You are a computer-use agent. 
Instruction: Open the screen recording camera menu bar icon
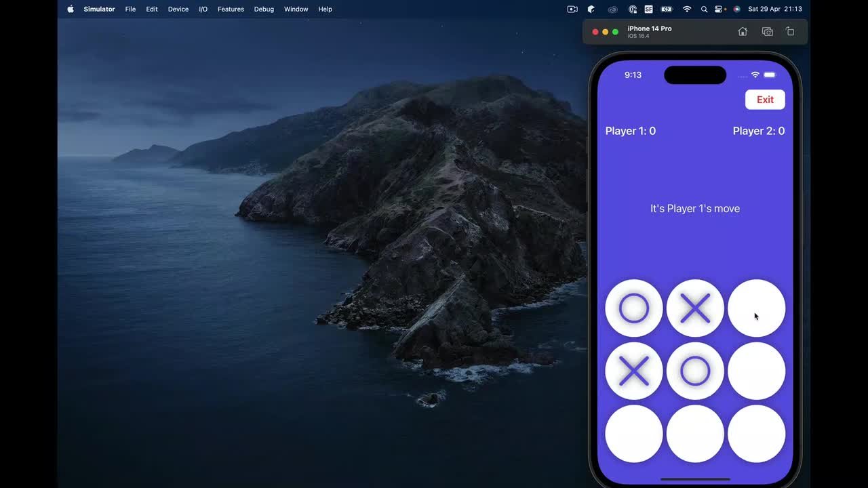click(x=572, y=9)
